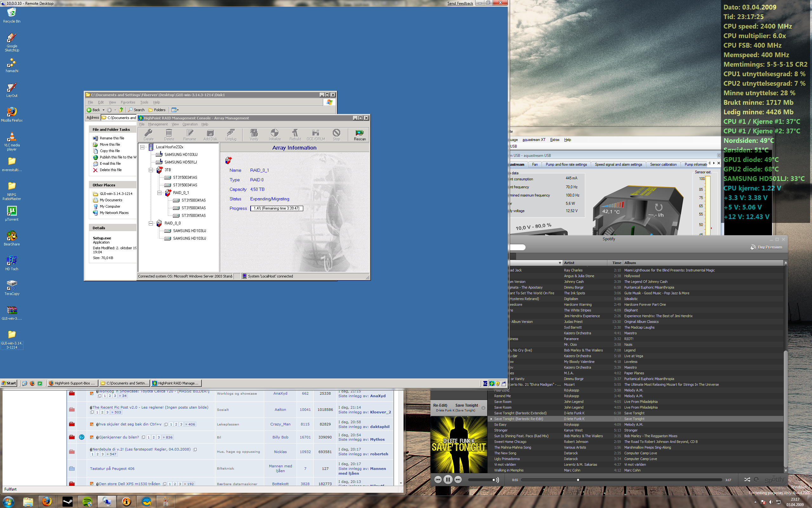Click the Buy Premium link in Spotify
The height and width of the screenshot is (508, 812).
tap(766, 247)
